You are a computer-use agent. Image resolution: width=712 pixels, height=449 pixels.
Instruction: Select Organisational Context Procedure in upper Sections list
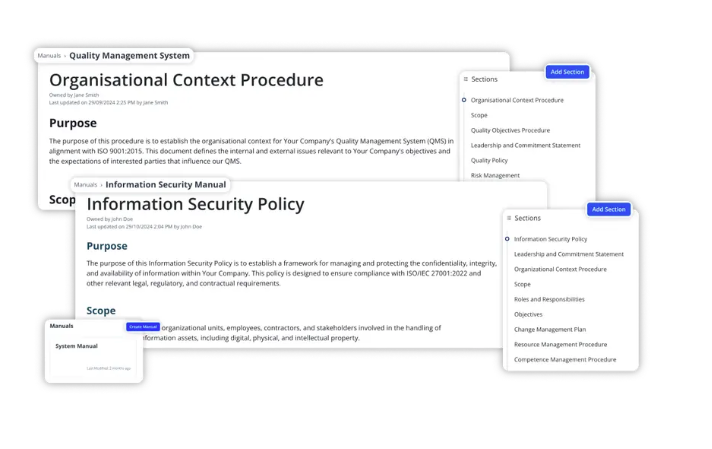coord(517,100)
